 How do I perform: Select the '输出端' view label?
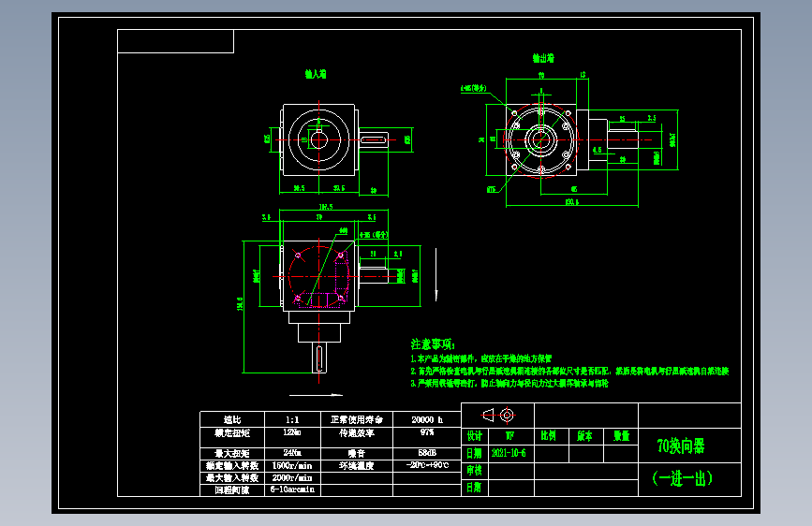pyautogui.click(x=543, y=58)
